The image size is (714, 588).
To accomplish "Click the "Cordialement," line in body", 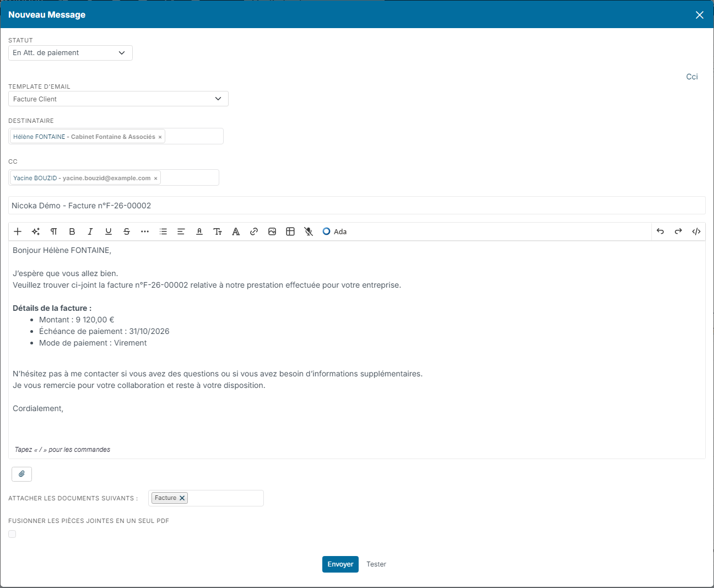I will coord(38,408).
